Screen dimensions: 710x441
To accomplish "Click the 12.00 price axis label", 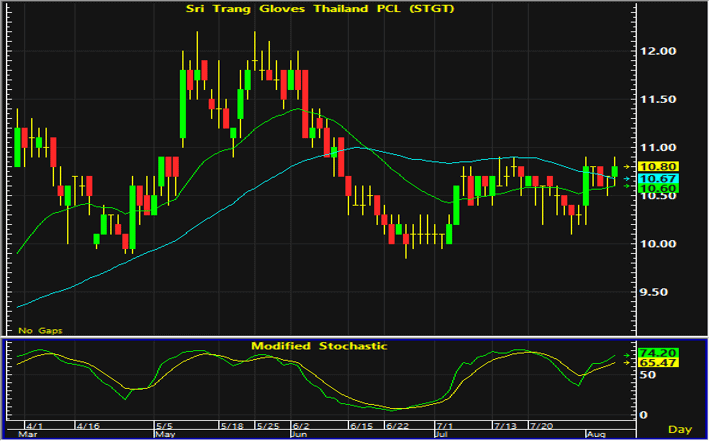I will 658,51.
